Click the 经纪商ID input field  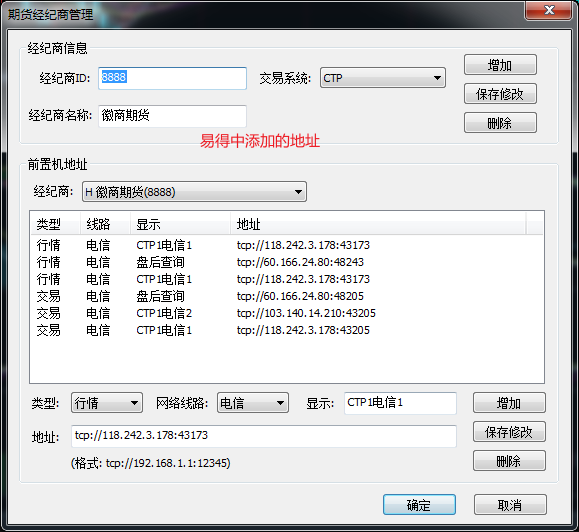point(172,78)
